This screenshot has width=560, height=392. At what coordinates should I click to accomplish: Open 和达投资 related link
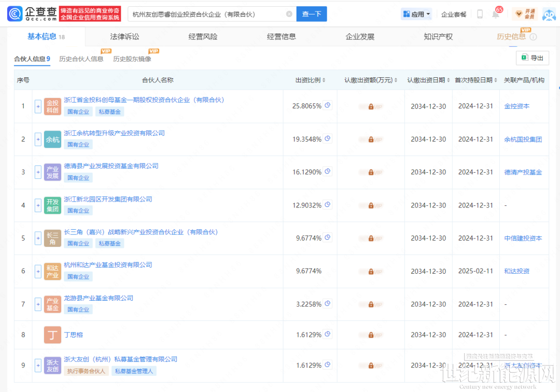pos(516,271)
